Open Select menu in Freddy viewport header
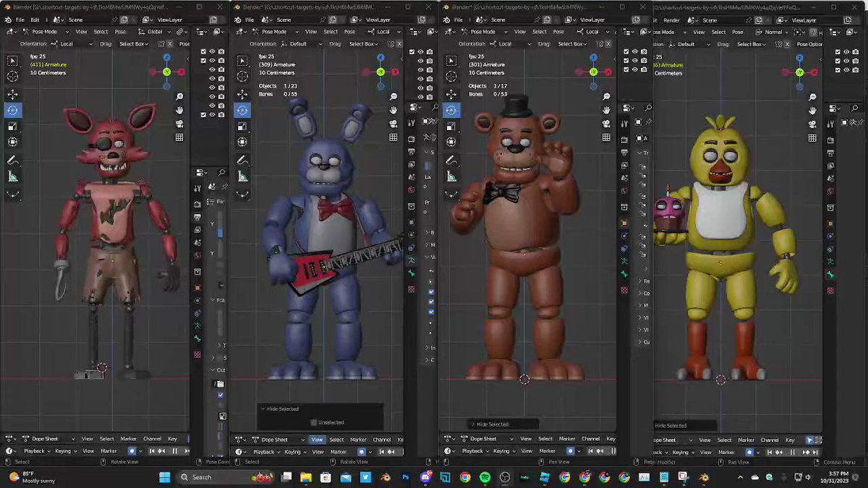The image size is (868, 488). (540, 32)
